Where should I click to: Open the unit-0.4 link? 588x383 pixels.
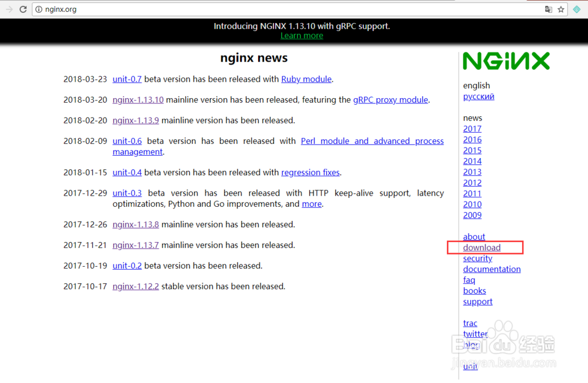pos(127,172)
